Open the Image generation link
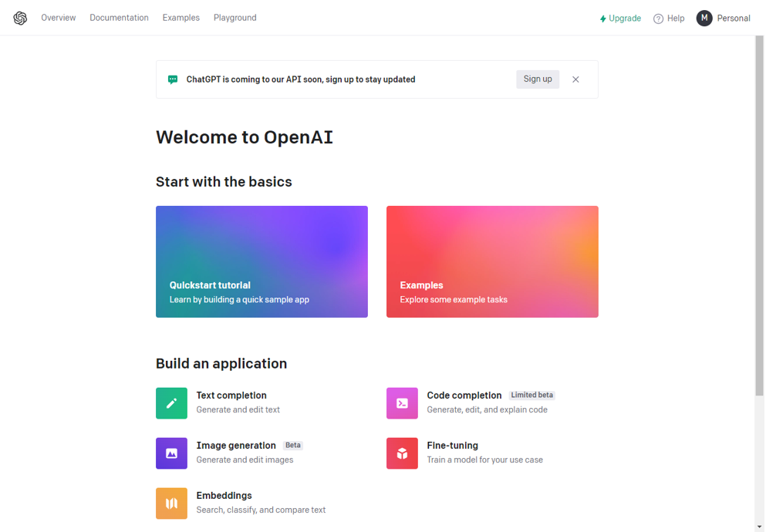 (236, 446)
